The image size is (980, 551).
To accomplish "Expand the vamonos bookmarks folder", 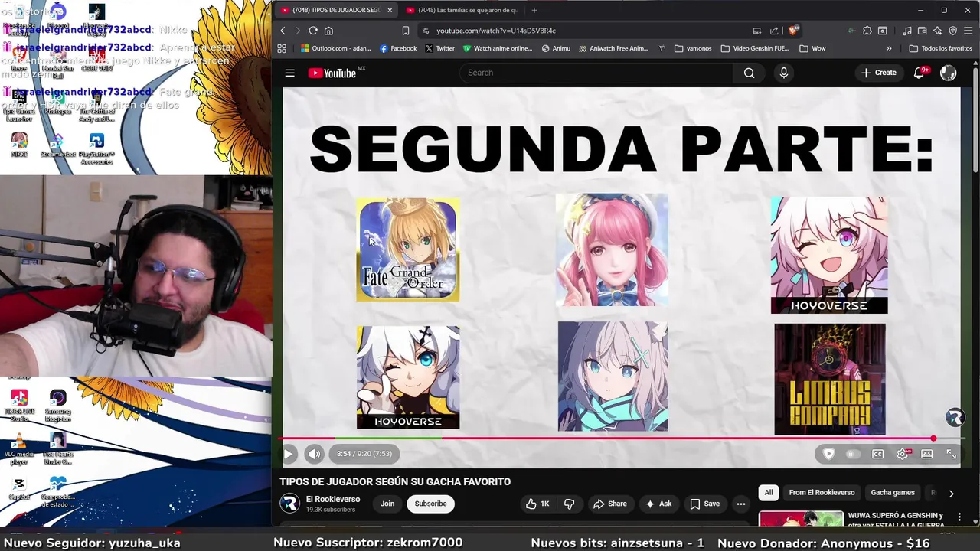I will coord(693,48).
